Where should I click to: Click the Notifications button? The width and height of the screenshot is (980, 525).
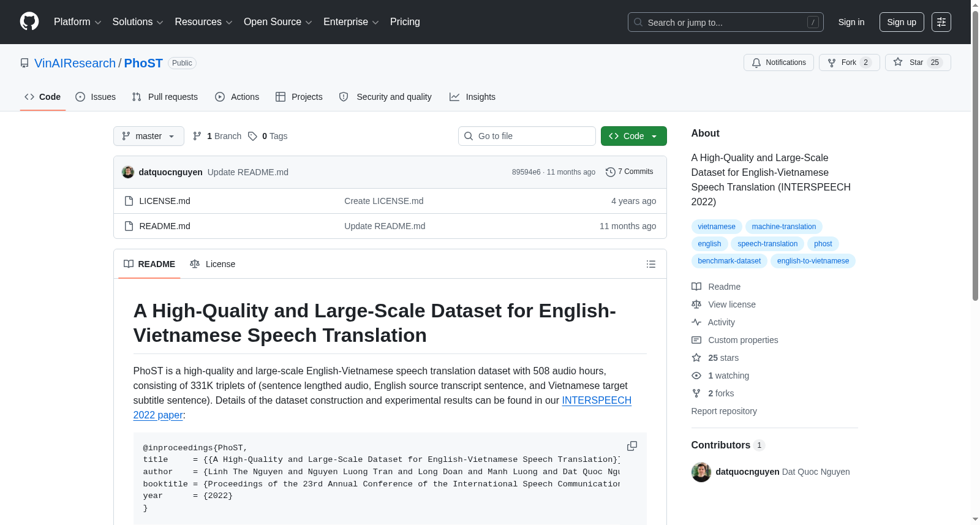point(778,62)
